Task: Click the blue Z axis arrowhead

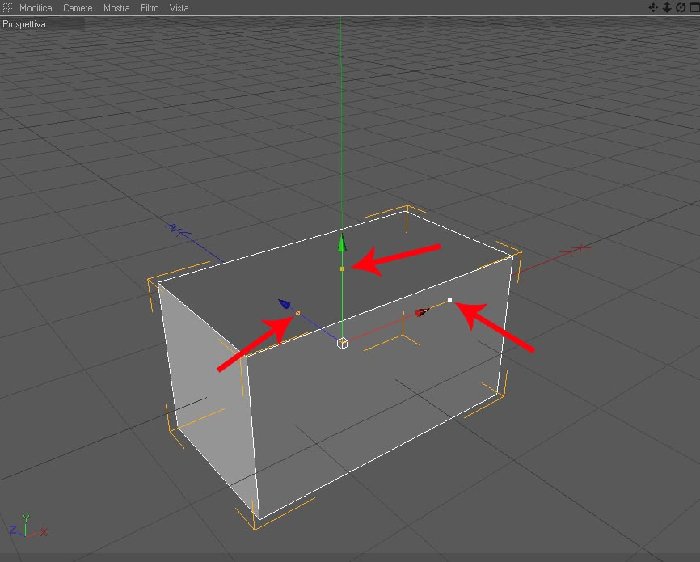Action: coord(284,304)
